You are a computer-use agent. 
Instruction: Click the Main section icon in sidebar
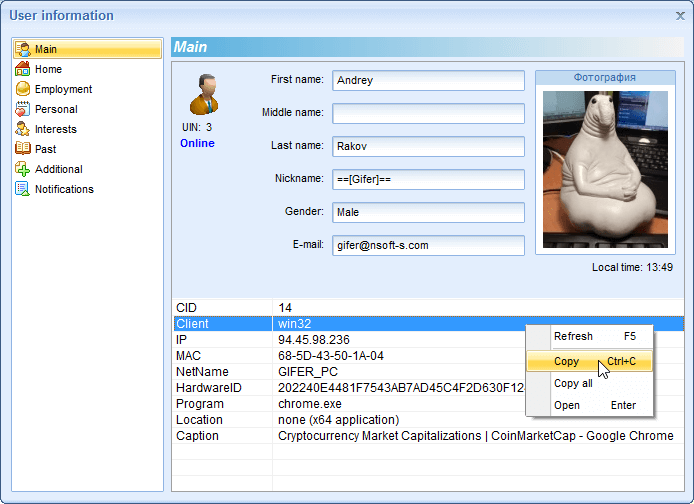tap(23, 49)
